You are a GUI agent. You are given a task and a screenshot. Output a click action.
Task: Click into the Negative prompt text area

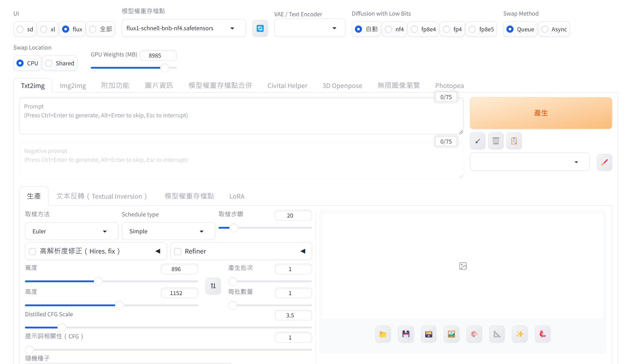pos(241,160)
